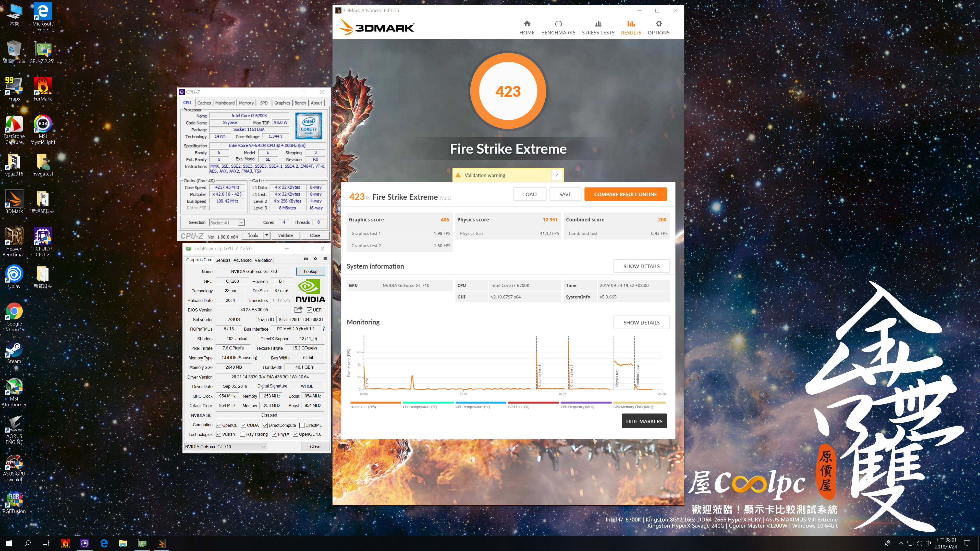Toggle the PhysX checkbox

(x=274, y=434)
